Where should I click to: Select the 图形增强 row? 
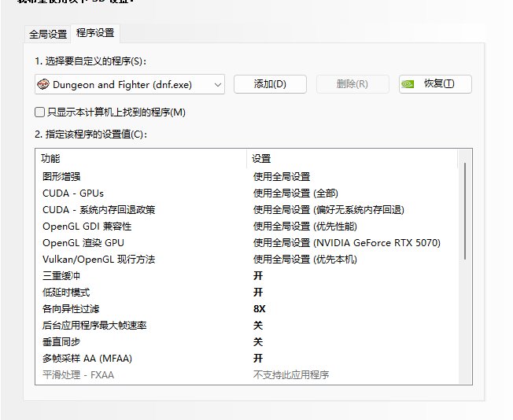[x=247, y=177]
